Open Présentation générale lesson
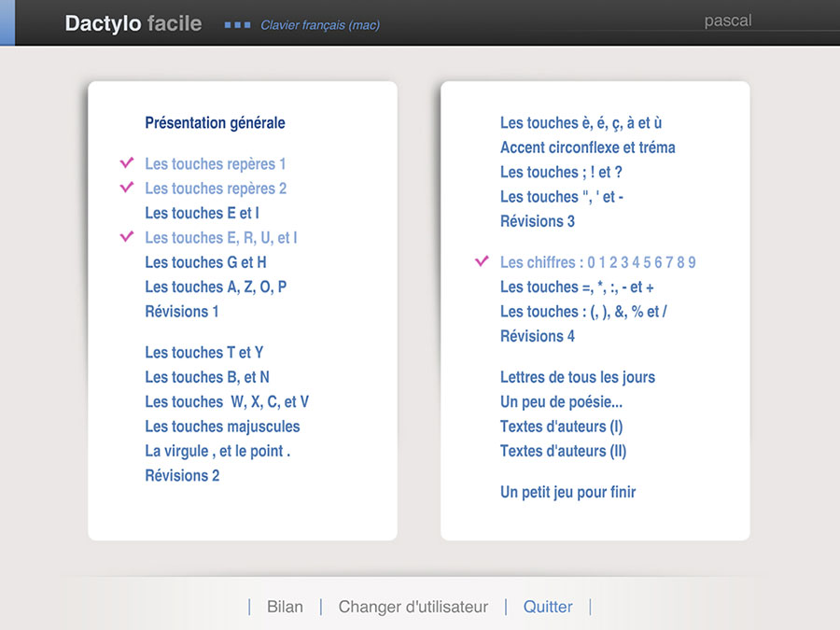The image size is (840, 630). coord(215,122)
